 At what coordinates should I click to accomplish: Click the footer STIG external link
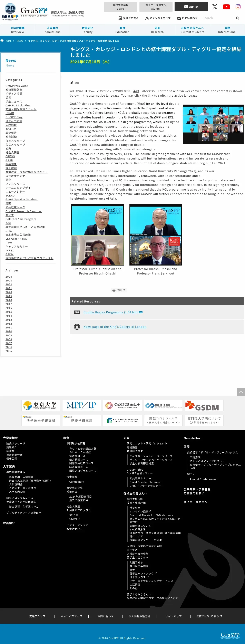[x=74, y=515]
